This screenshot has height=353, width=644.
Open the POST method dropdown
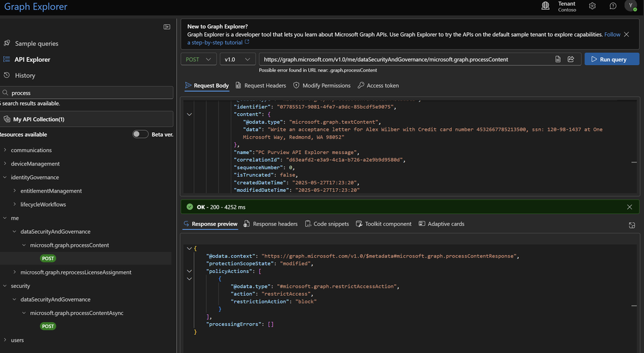click(x=199, y=59)
